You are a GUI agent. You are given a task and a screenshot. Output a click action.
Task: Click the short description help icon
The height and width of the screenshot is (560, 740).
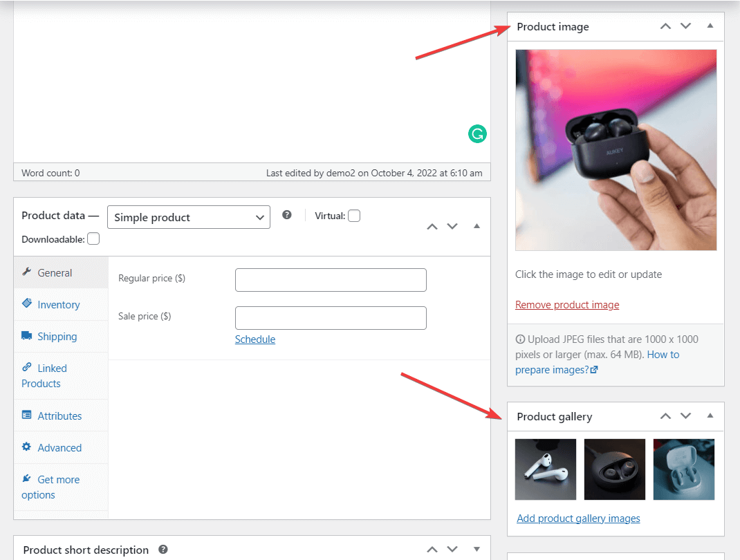[x=163, y=549]
